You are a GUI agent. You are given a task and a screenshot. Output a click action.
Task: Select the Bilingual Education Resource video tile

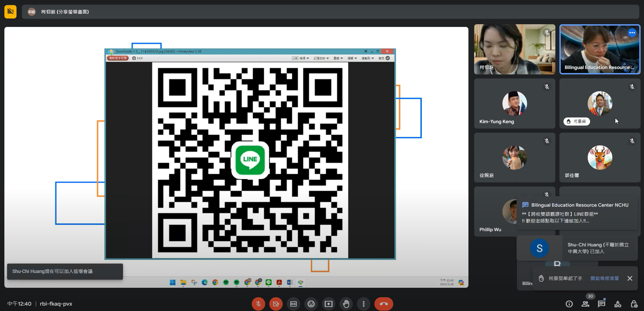pyautogui.click(x=600, y=49)
